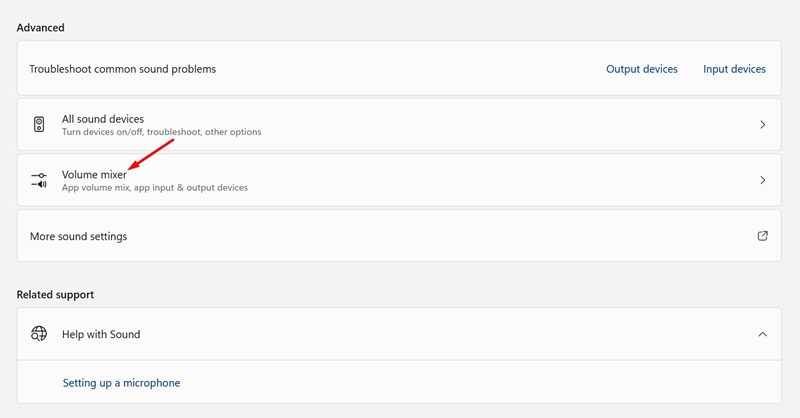
Task: Click the Advanced section heading
Action: click(40, 28)
